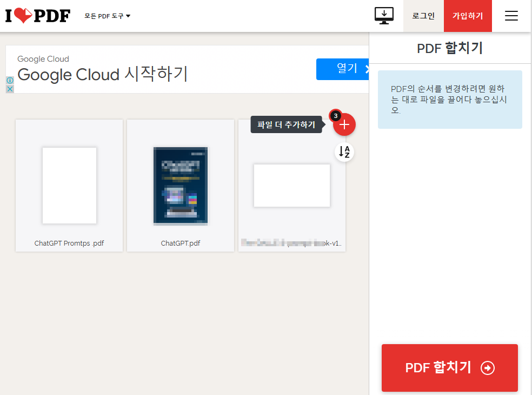This screenshot has height=395, width=532.
Task: Click the 가입하기 button
Action: point(468,16)
